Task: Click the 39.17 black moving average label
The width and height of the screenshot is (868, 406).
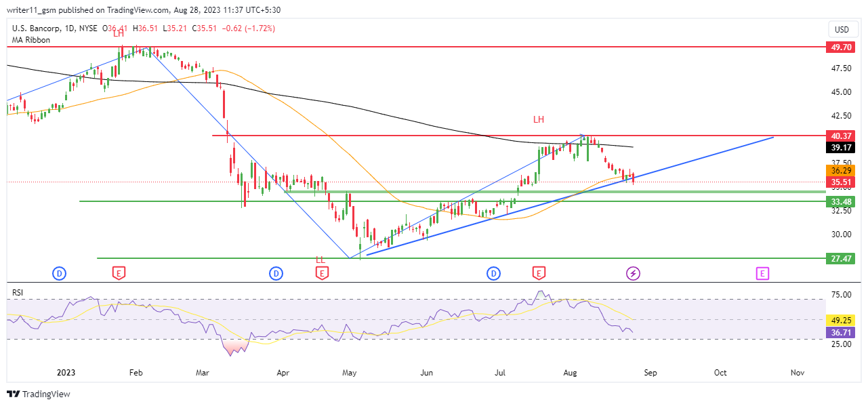Action: tap(840, 147)
